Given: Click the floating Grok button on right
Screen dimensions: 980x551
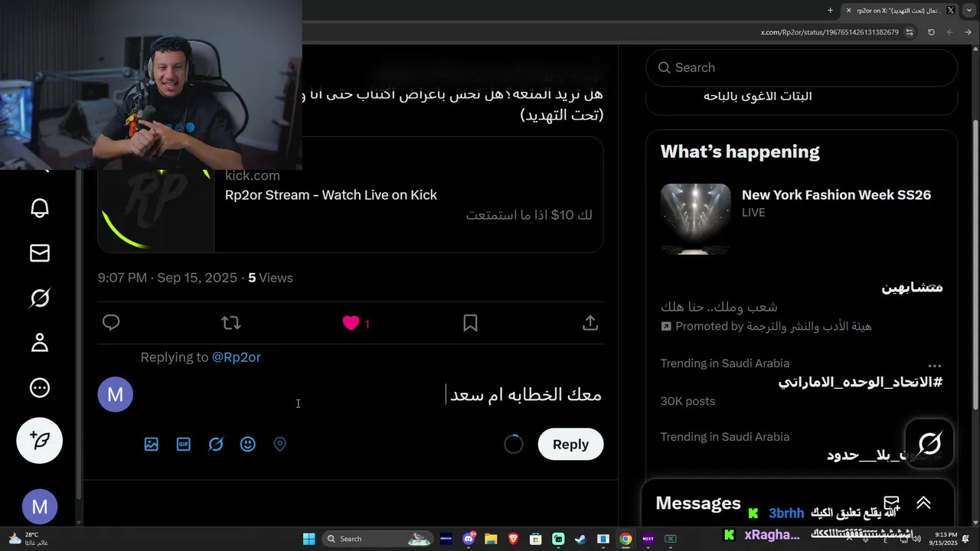Looking at the screenshot, I should coord(929,443).
